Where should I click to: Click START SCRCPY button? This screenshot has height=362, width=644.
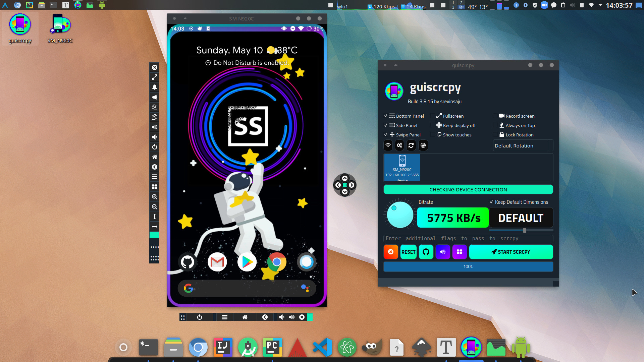click(511, 251)
